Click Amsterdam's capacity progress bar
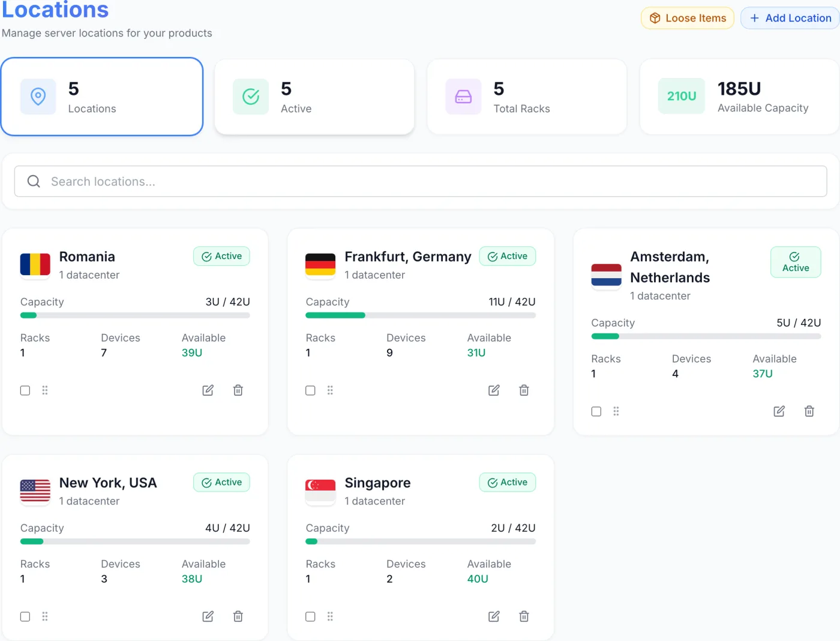The width and height of the screenshot is (840, 641). pos(706,336)
